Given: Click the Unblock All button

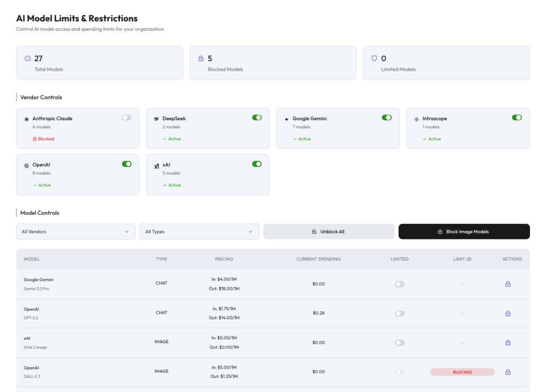Looking at the screenshot, I should 328,231.
